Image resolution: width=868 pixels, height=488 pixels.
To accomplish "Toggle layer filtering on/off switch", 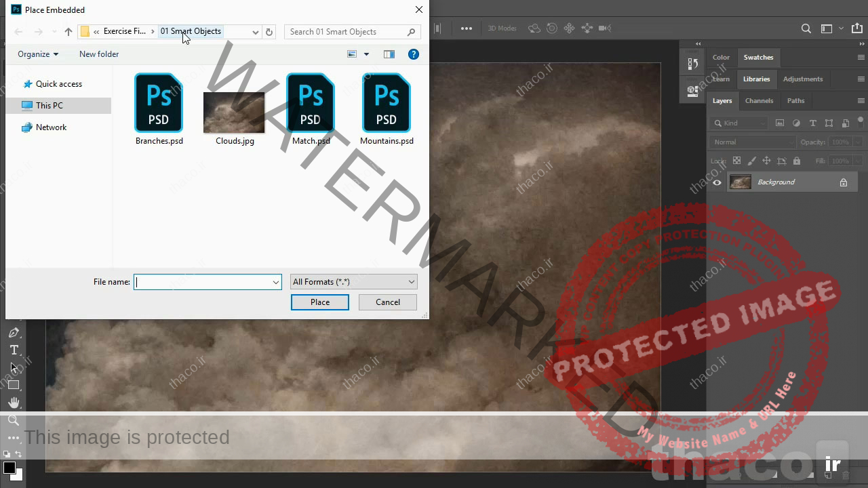I will (x=861, y=123).
